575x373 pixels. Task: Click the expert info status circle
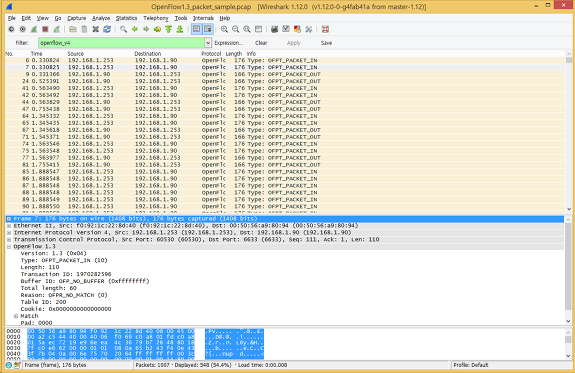[9, 365]
